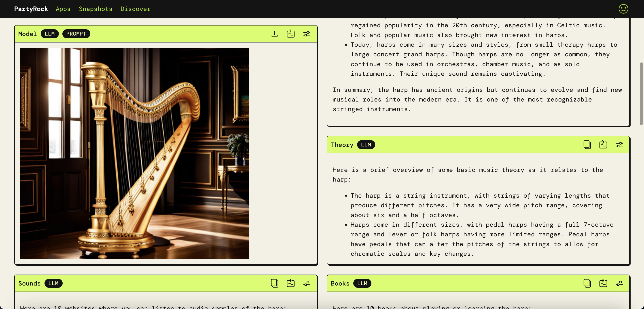Download the Model widget image
The width and height of the screenshot is (644, 309).
pos(275,34)
